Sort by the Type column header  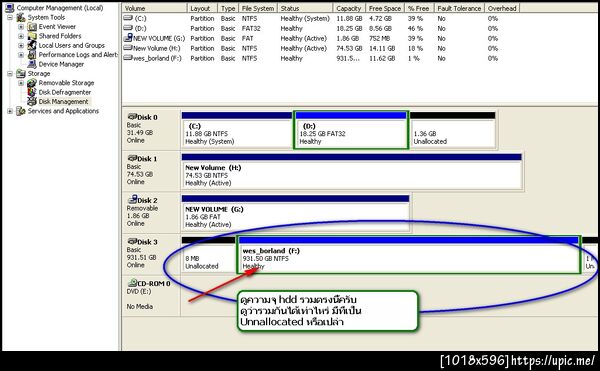pos(228,8)
